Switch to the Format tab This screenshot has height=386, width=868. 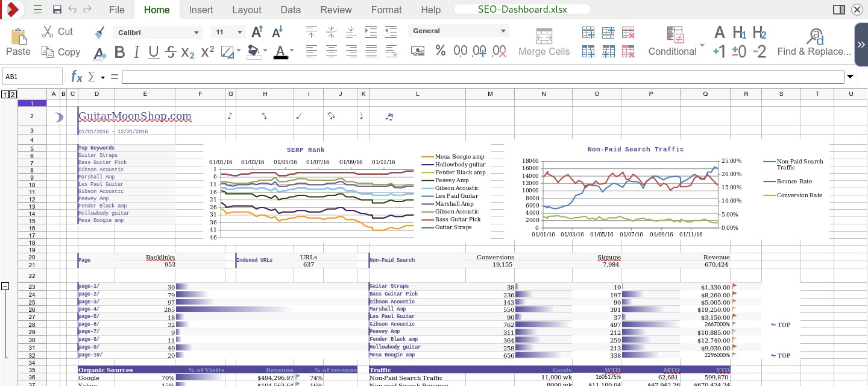tap(386, 10)
